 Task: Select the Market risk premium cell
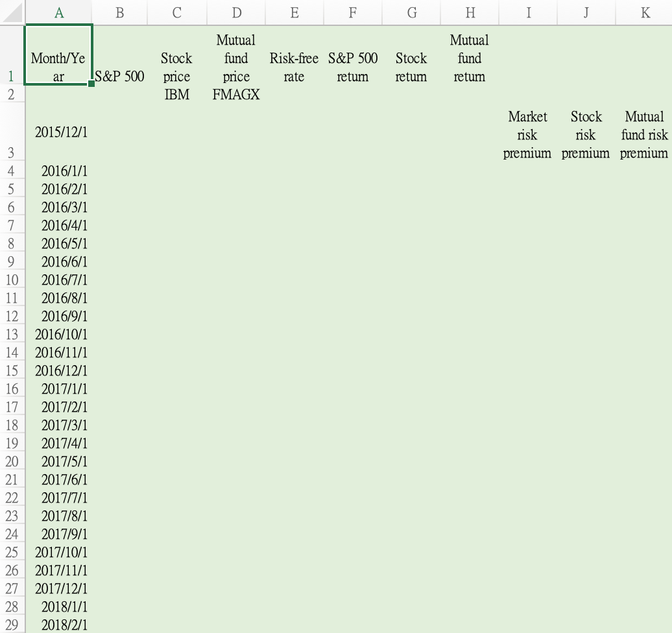(527, 135)
